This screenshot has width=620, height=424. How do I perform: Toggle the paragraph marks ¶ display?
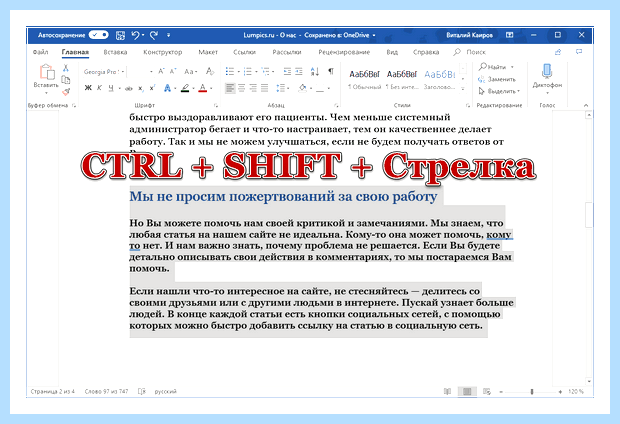tap(331, 71)
